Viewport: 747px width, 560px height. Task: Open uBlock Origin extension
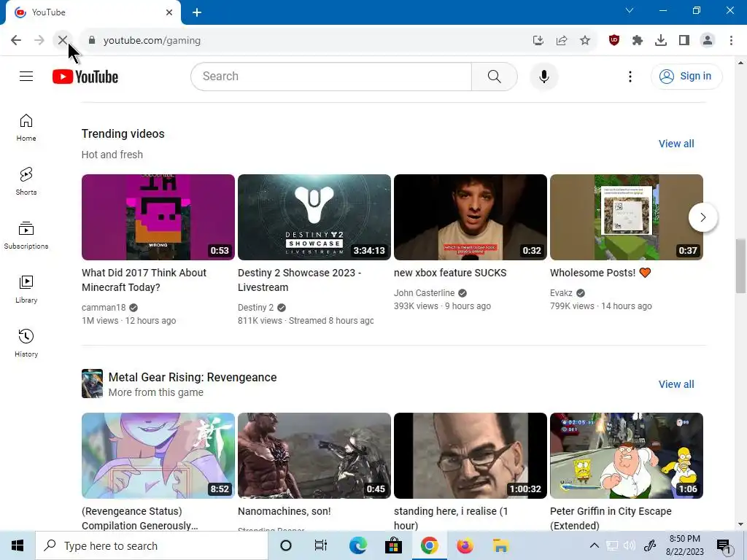[614, 41]
